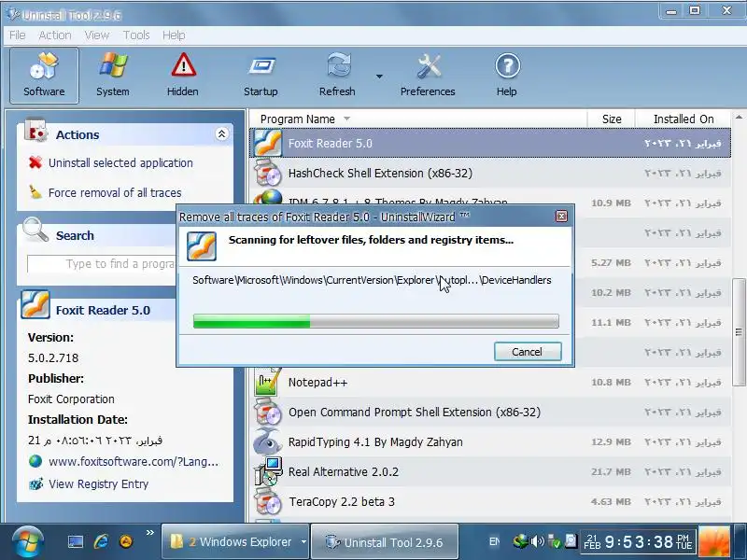Click the globe icon beside website link

tap(35, 461)
